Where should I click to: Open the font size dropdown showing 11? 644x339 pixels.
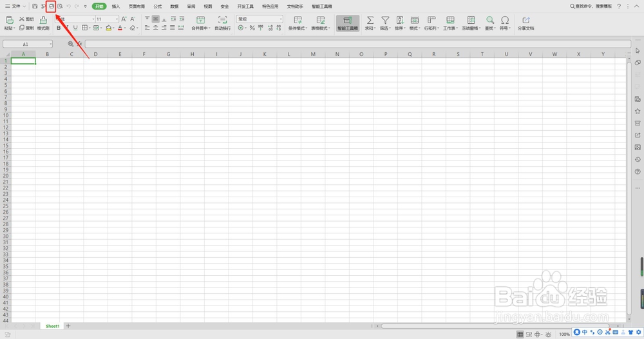(117, 19)
